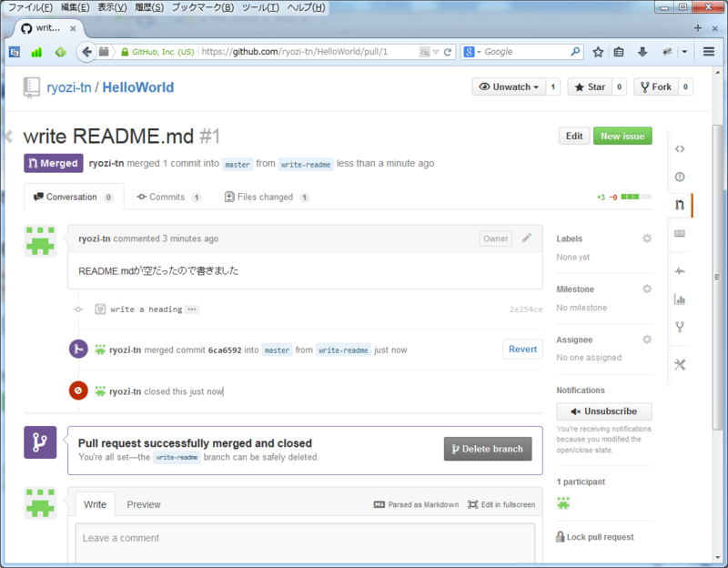Click the bookmark star icon in the toolbar
This screenshot has width=728, height=568.
point(598,52)
